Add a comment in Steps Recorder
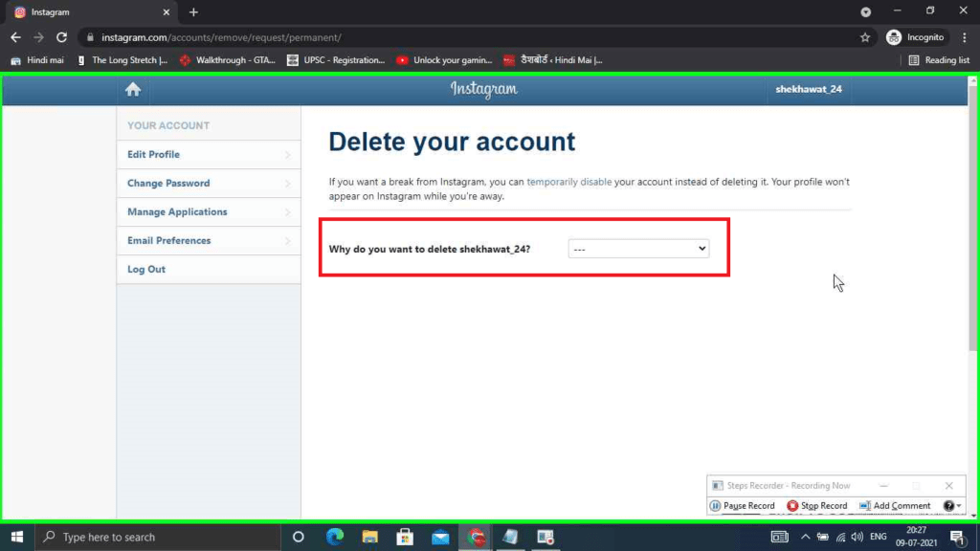The height and width of the screenshot is (551, 980). 895,505
